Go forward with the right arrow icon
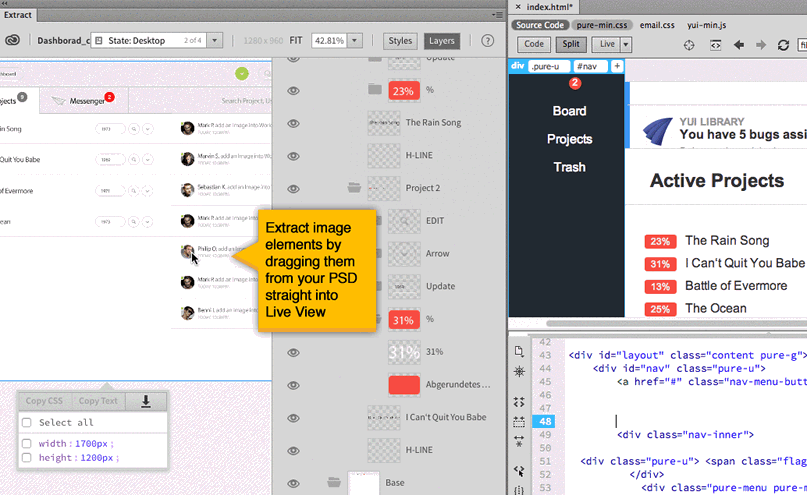The image size is (807, 495). 761,45
